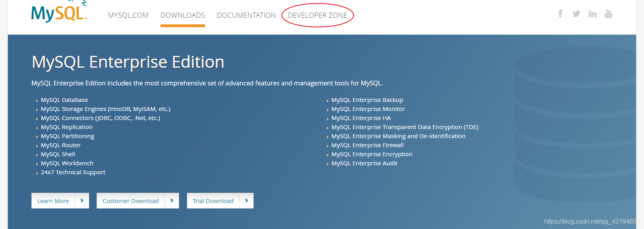644x229 pixels.
Task: Click MySQL Enterprise Monitor item
Action: tap(368, 109)
